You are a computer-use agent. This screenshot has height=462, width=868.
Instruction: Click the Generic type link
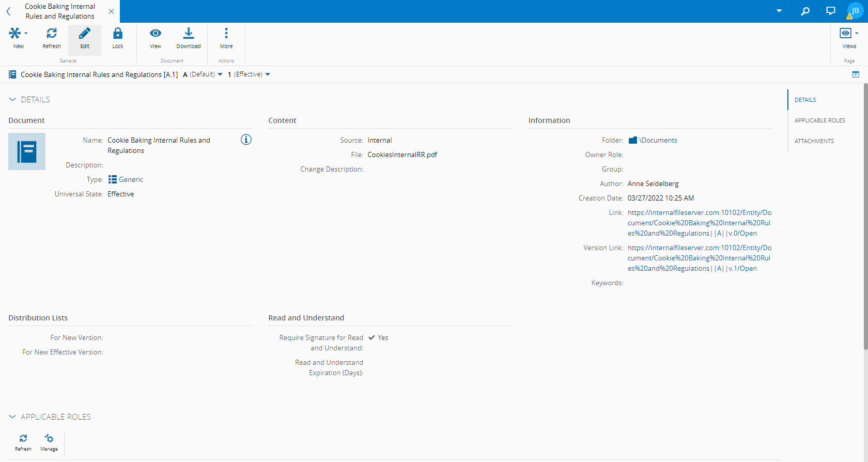coord(131,179)
